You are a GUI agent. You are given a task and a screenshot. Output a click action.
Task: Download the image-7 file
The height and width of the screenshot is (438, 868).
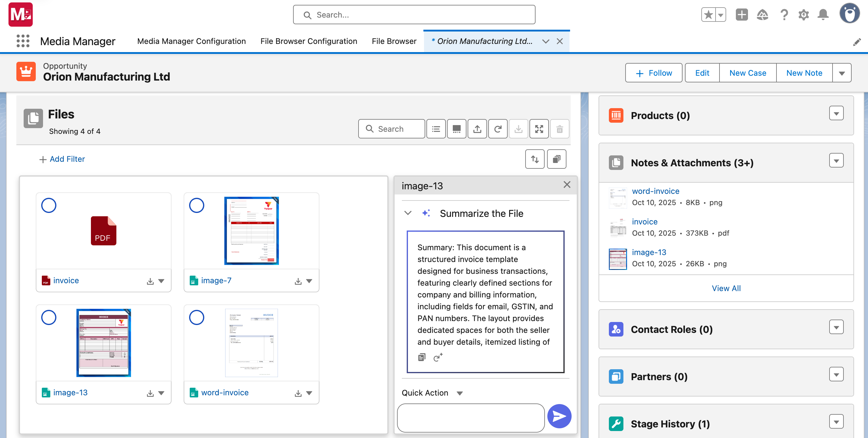pos(298,281)
